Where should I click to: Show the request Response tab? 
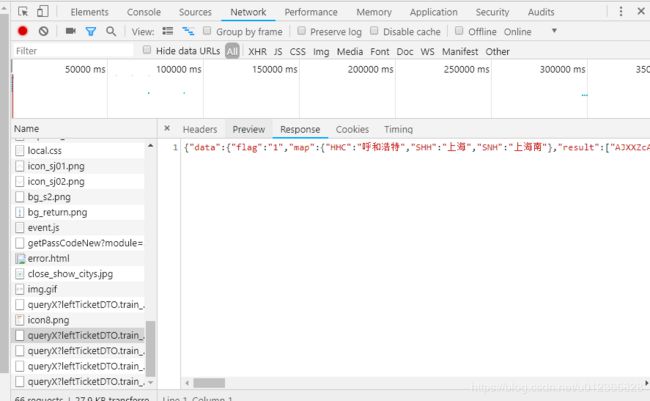click(300, 129)
